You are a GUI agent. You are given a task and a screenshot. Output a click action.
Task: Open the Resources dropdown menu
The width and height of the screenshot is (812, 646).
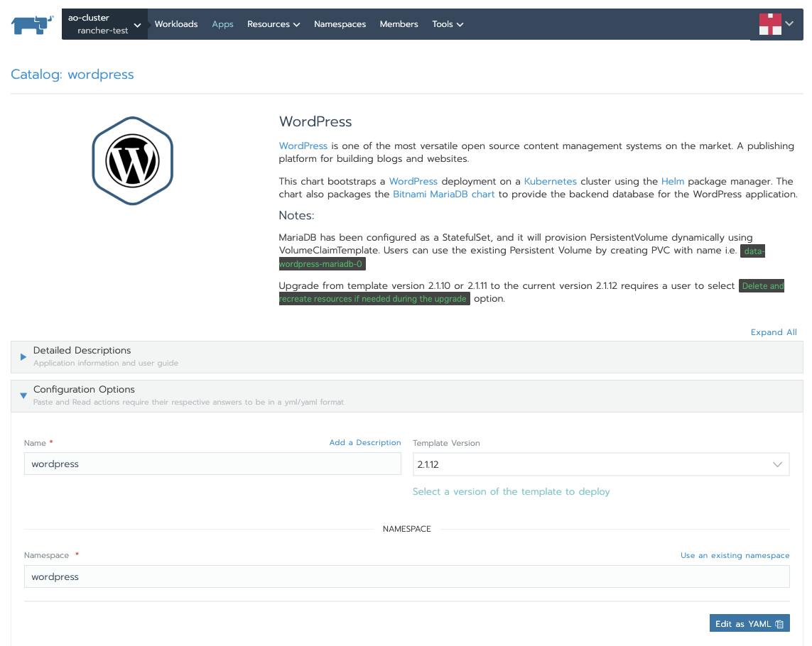274,24
